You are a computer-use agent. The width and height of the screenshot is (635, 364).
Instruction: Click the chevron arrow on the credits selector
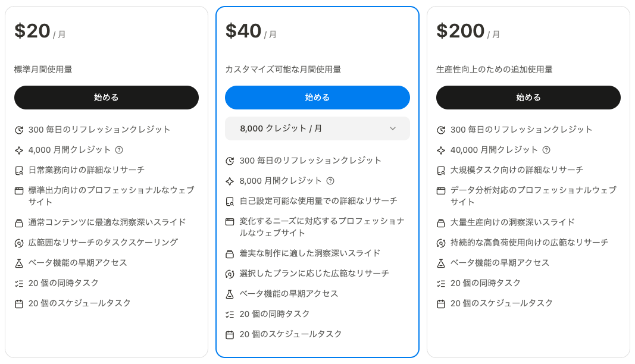click(392, 128)
